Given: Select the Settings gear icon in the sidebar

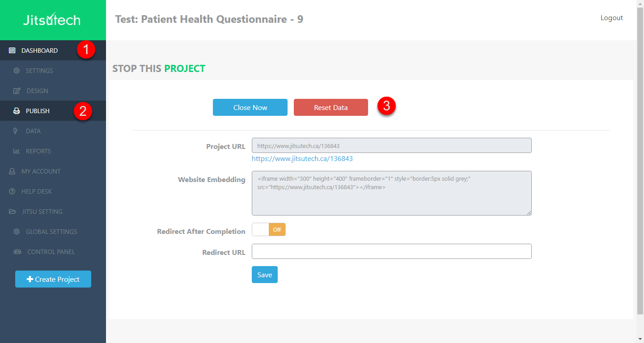Looking at the screenshot, I should 17,70.
